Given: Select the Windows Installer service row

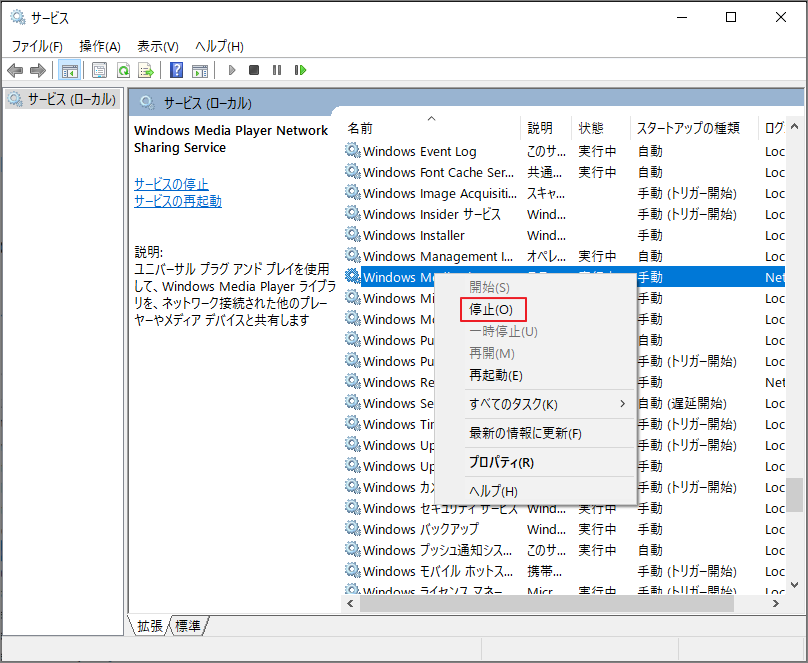Looking at the screenshot, I should pyautogui.click(x=564, y=235).
